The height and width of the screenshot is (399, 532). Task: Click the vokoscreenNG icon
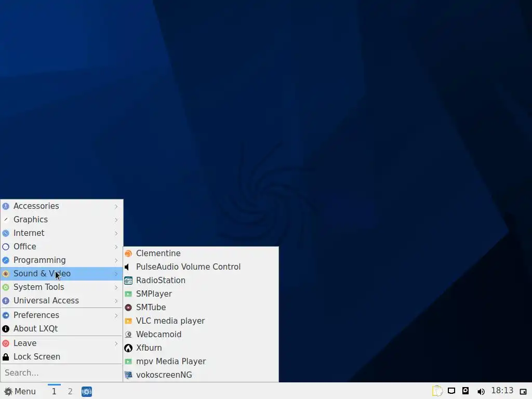tap(128, 375)
